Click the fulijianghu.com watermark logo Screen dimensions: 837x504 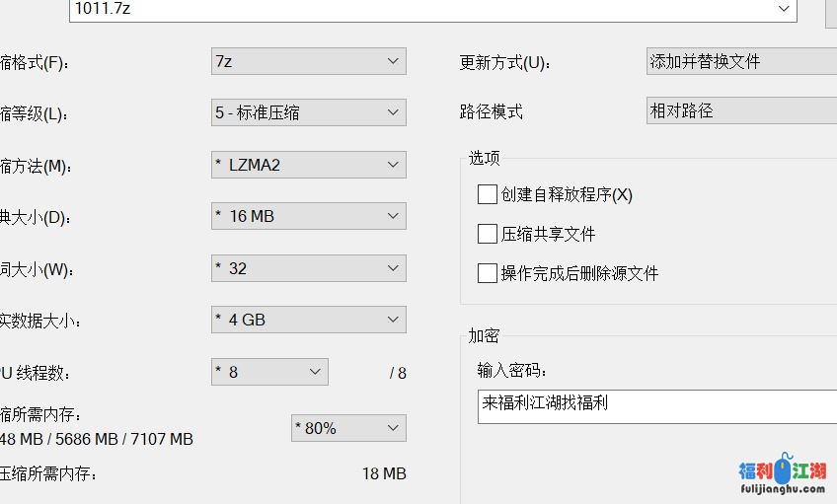point(782,472)
